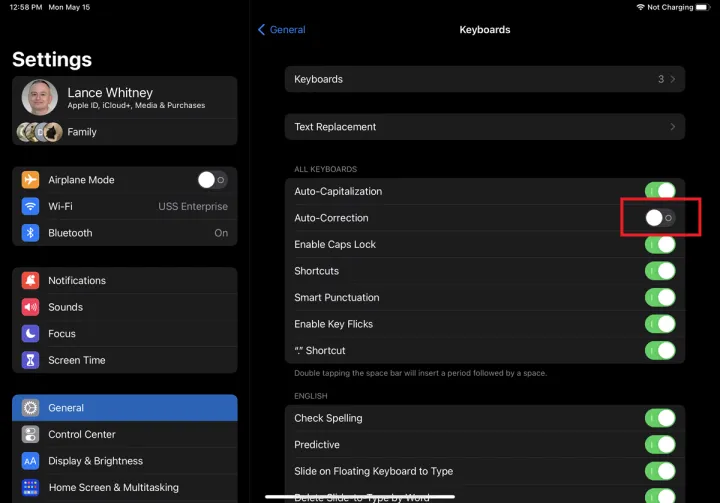Tap the Bluetooth icon in sidebar
720x503 pixels.
pyautogui.click(x=30, y=233)
